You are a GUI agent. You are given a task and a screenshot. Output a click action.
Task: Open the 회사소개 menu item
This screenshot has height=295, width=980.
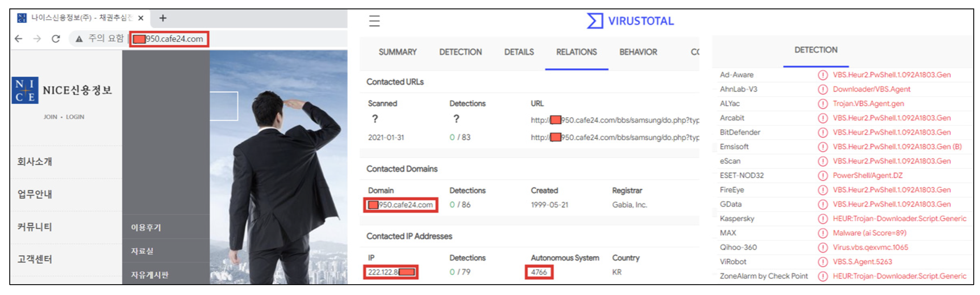click(35, 162)
